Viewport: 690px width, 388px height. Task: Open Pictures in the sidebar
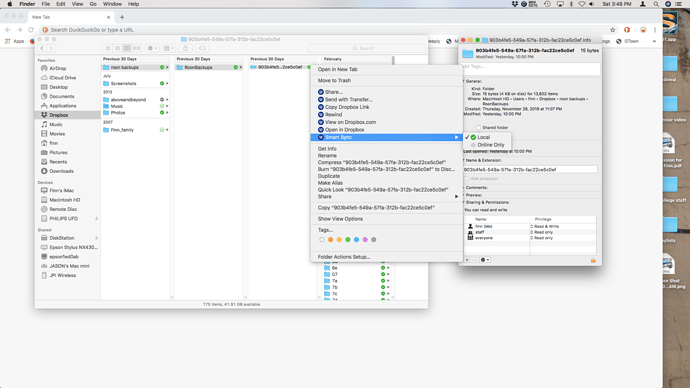(58, 152)
